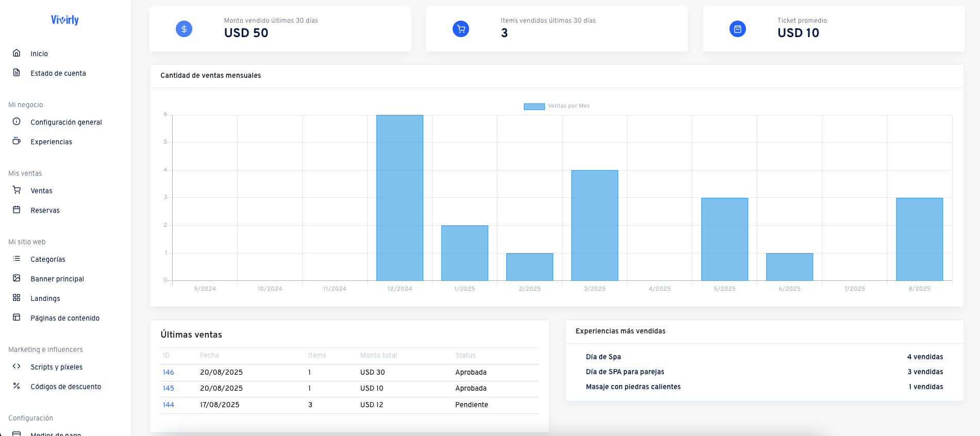980x436 pixels.
Task: Go to Experiencias menu item
Action: click(x=51, y=142)
